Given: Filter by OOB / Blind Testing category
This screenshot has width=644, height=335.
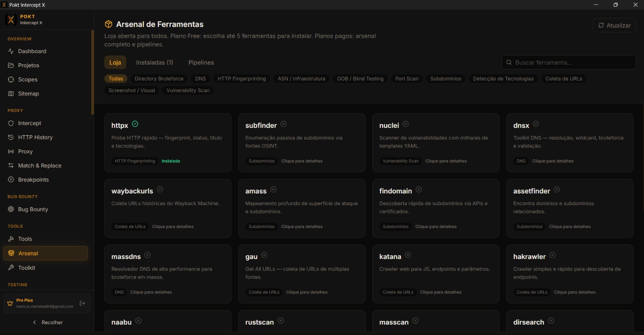Looking at the screenshot, I should point(360,79).
